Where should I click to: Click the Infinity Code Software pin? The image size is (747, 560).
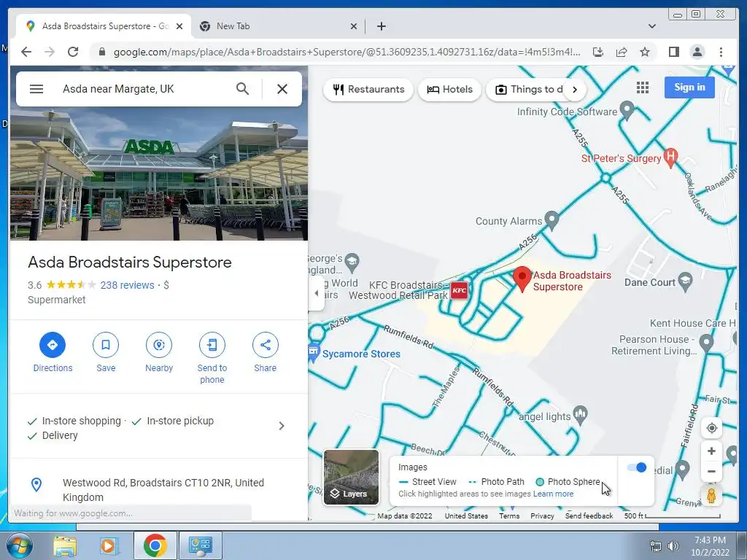[x=627, y=111]
